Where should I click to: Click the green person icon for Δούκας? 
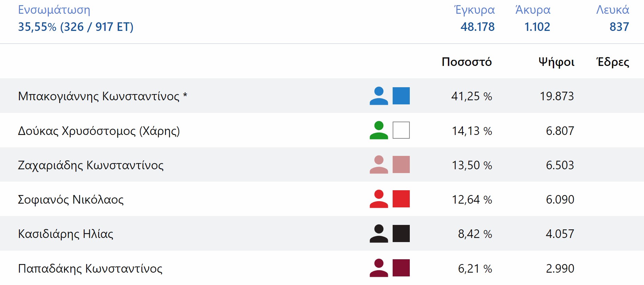click(x=379, y=130)
